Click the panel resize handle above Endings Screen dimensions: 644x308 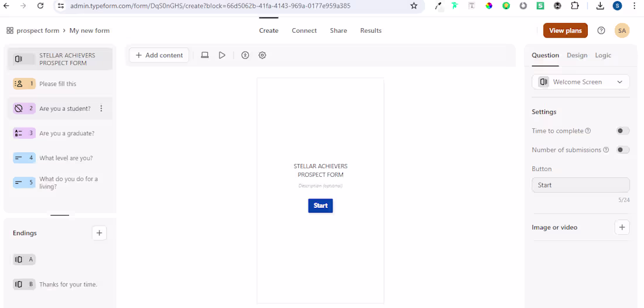click(x=60, y=215)
